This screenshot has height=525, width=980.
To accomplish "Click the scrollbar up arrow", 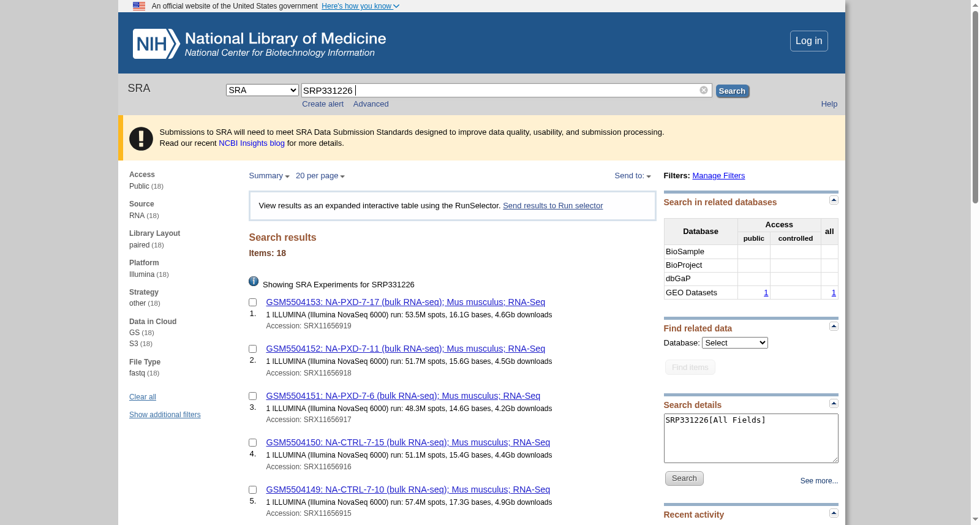I will (x=975, y=4).
